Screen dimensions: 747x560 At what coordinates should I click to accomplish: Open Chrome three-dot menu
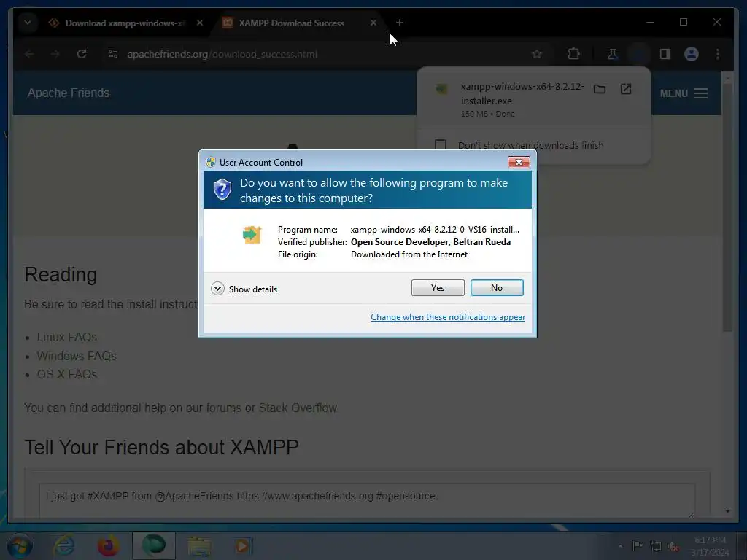(718, 54)
